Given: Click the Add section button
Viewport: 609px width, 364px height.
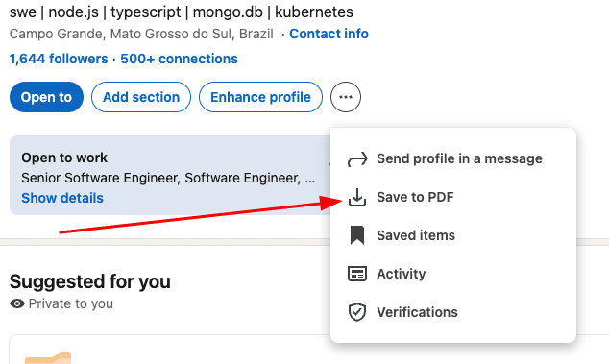Looking at the screenshot, I should [x=141, y=97].
